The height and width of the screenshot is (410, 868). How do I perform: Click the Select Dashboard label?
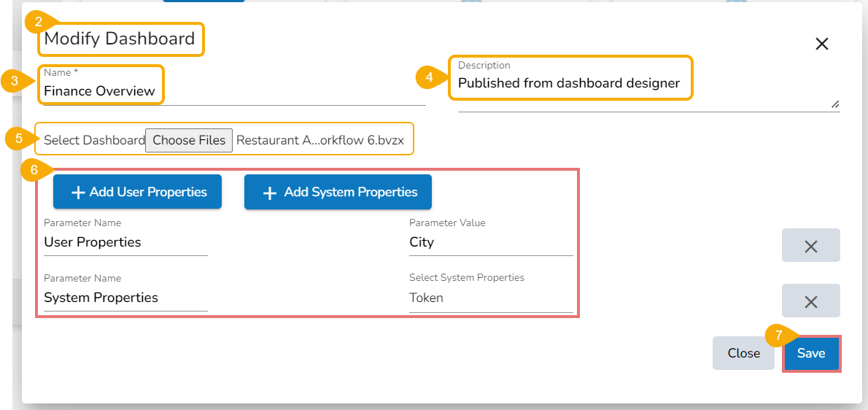click(x=94, y=140)
